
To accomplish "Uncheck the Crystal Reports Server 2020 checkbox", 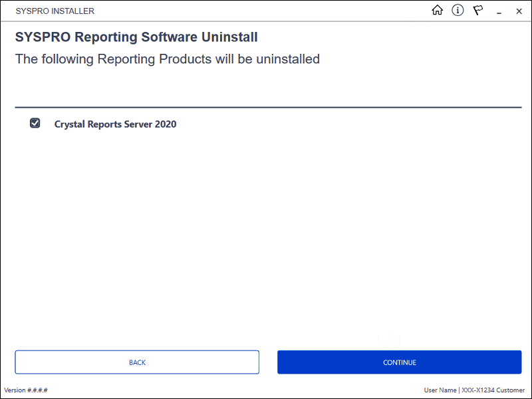I will (35, 123).
